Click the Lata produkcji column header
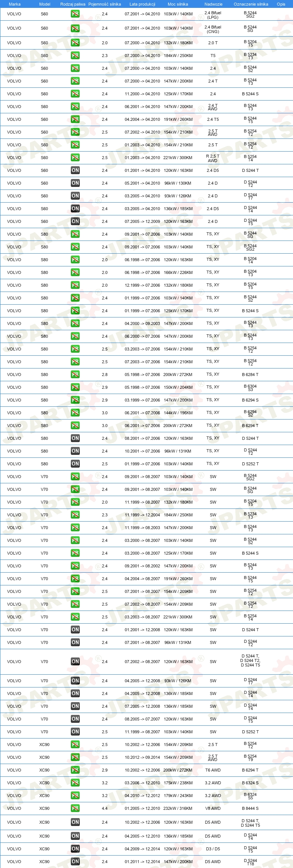 [142, 4]
